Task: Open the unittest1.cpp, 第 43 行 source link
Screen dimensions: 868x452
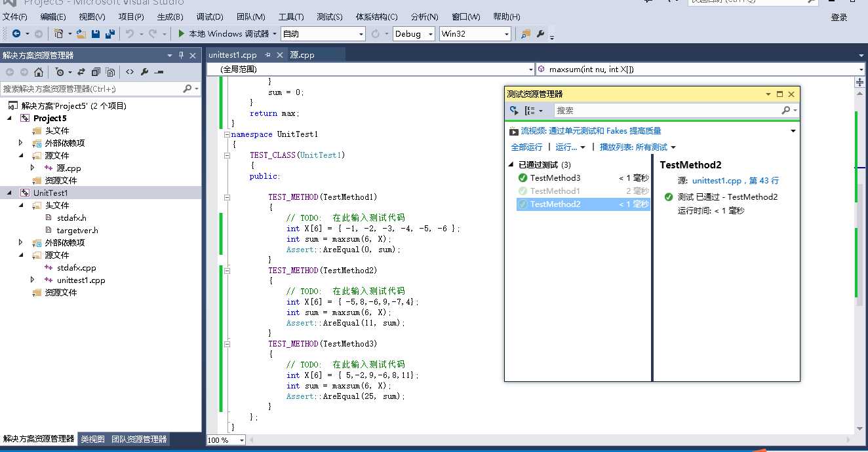Action: pos(736,181)
